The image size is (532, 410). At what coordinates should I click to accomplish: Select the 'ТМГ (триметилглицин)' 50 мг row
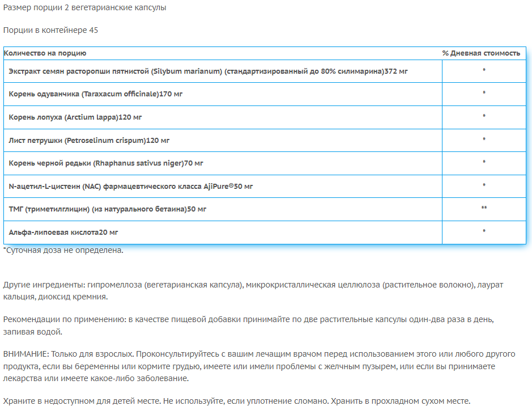pos(108,209)
